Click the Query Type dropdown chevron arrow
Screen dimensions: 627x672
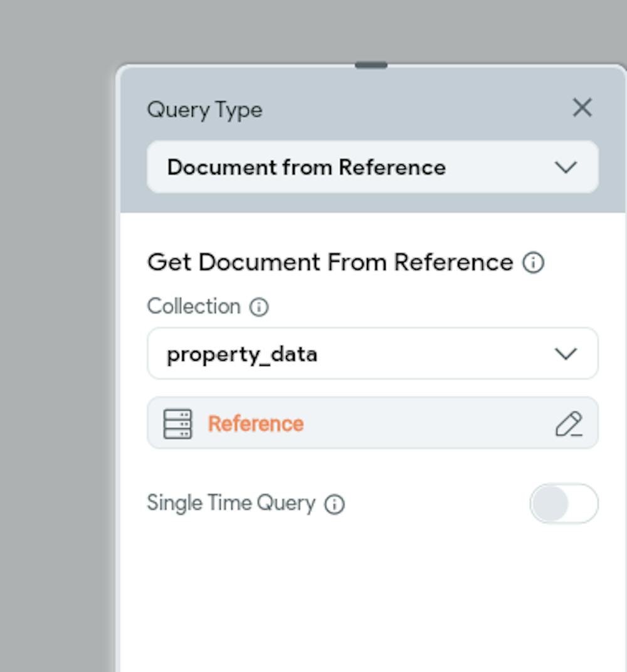(x=566, y=167)
